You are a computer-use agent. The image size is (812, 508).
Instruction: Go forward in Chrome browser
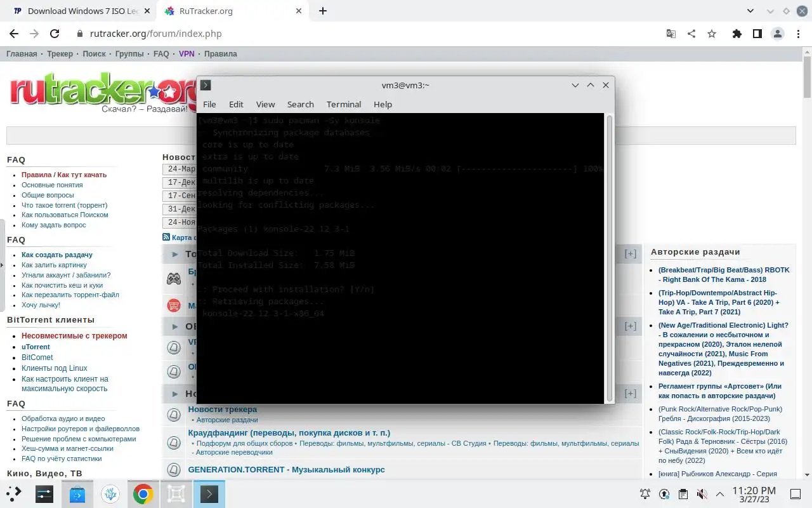[x=34, y=34]
